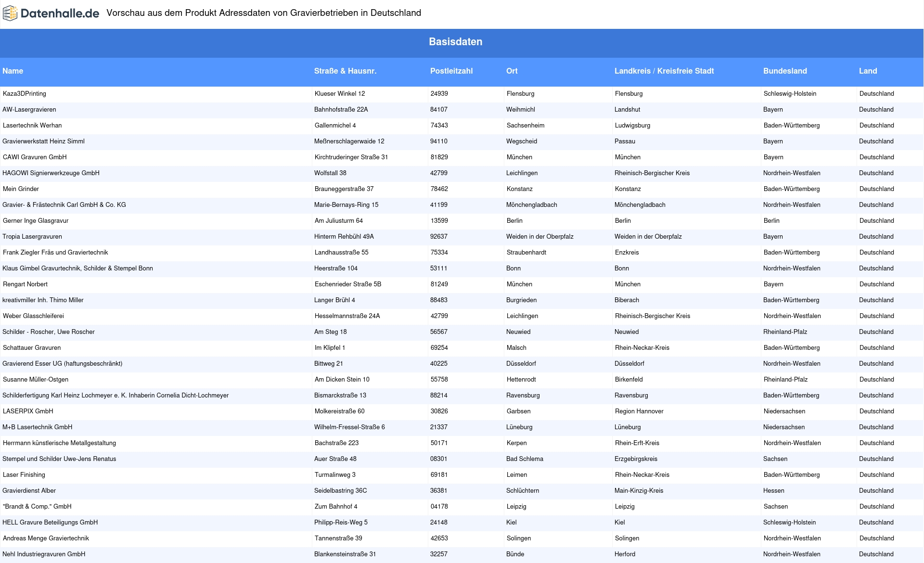The image size is (924, 563).
Task: Click the Landkreis / Kreisfreie Stadt header
Action: [x=664, y=71]
